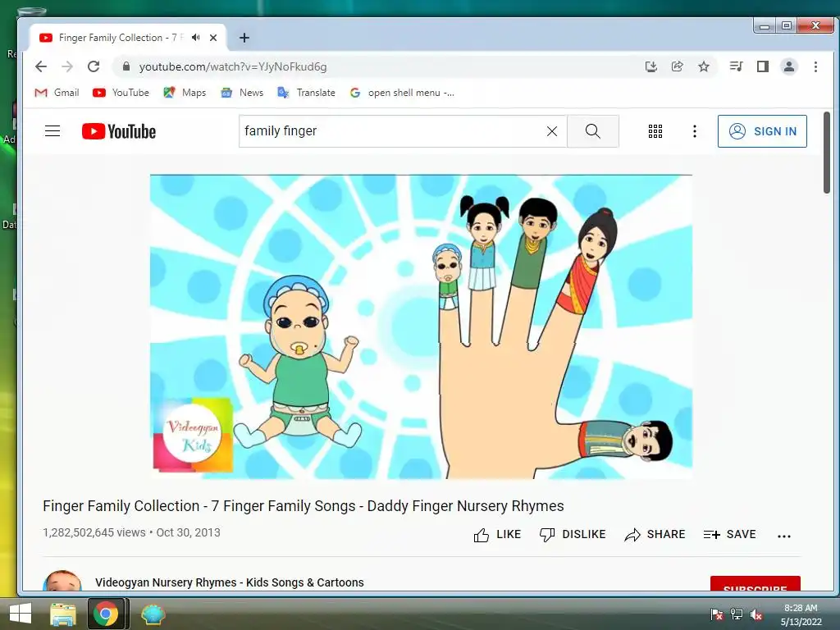Image resolution: width=840 pixels, height=630 pixels.
Task: Open Videogyan Nursery Rhymes channel name
Action: pos(230,582)
